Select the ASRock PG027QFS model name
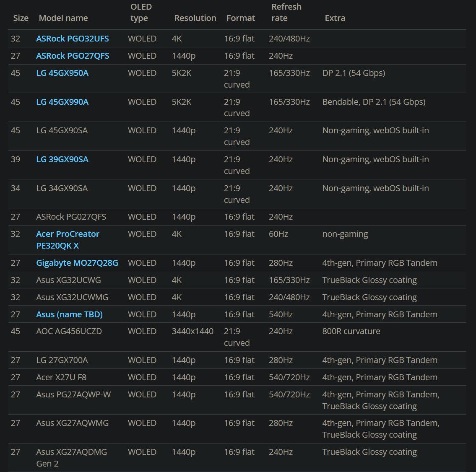The image size is (476, 472). click(x=71, y=217)
